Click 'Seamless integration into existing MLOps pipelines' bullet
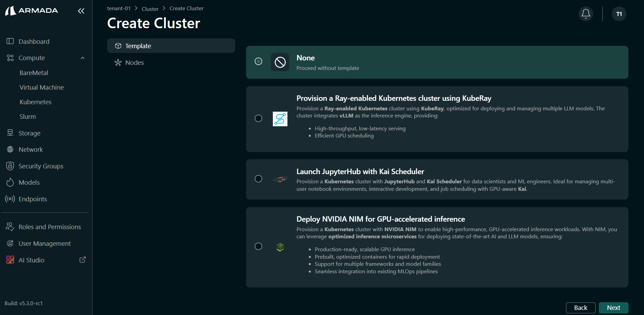The image size is (644, 315). pyautogui.click(x=376, y=272)
